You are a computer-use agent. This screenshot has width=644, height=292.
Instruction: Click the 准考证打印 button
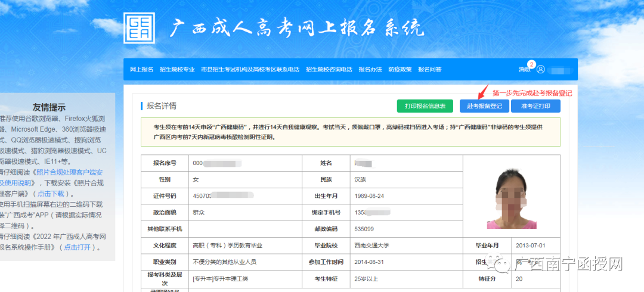click(535, 106)
